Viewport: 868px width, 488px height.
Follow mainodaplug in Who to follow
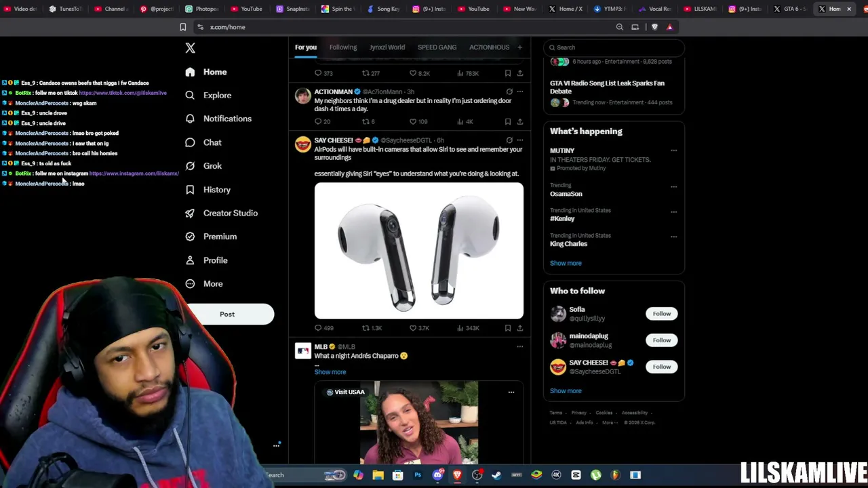662,340
